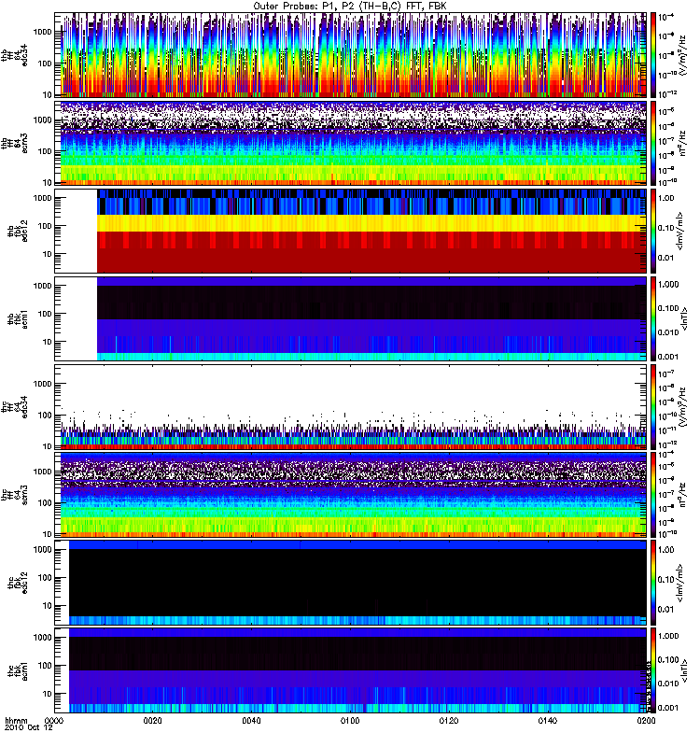
Task: Click the '10' y-tick of the thb fbk edc12 panel
Action: pyautogui.click(x=47, y=254)
